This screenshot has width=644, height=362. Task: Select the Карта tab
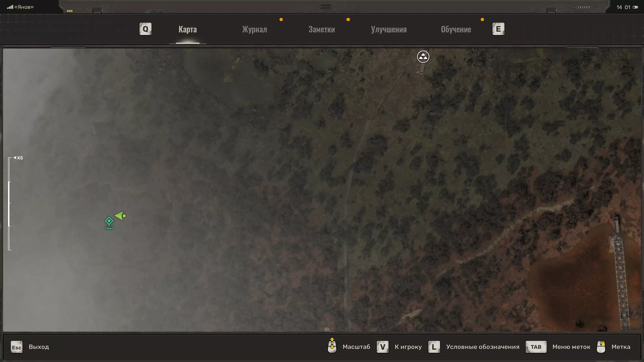tap(188, 29)
